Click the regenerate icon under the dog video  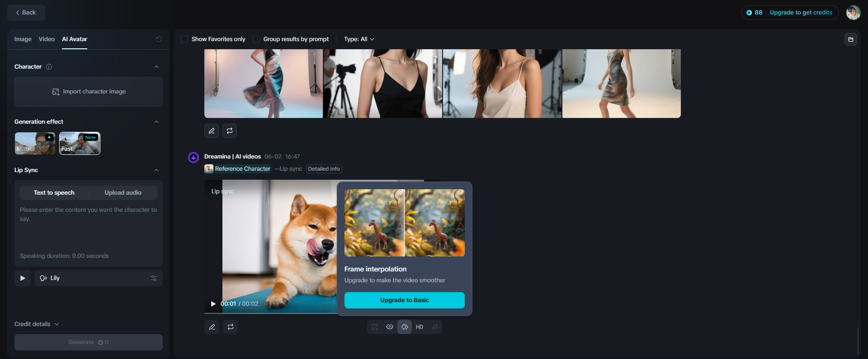click(x=231, y=327)
